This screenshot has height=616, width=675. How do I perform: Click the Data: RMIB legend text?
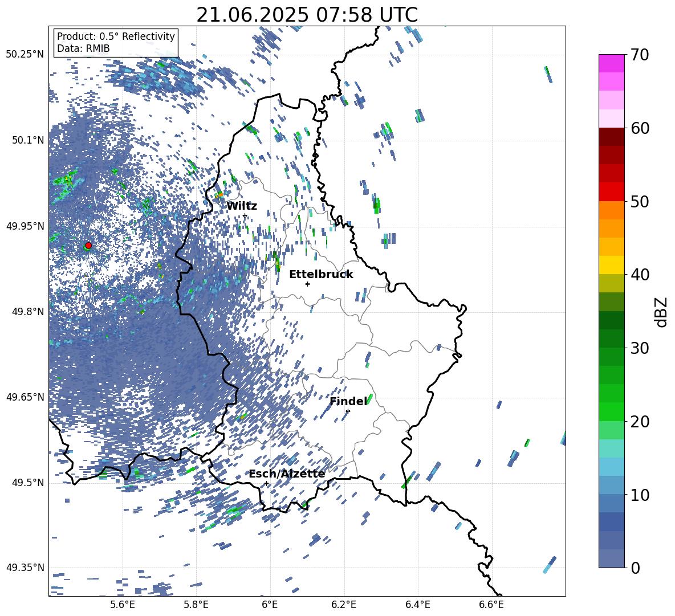coord(83,48)
